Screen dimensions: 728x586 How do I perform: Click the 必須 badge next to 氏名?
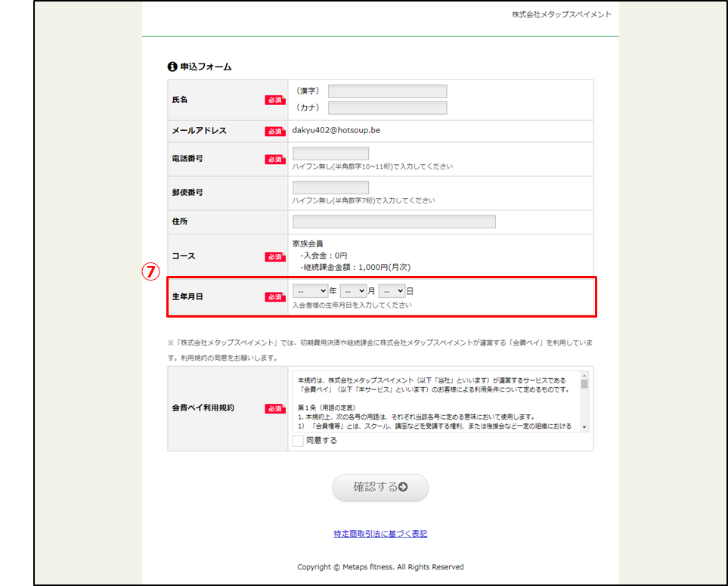point(274,100)
